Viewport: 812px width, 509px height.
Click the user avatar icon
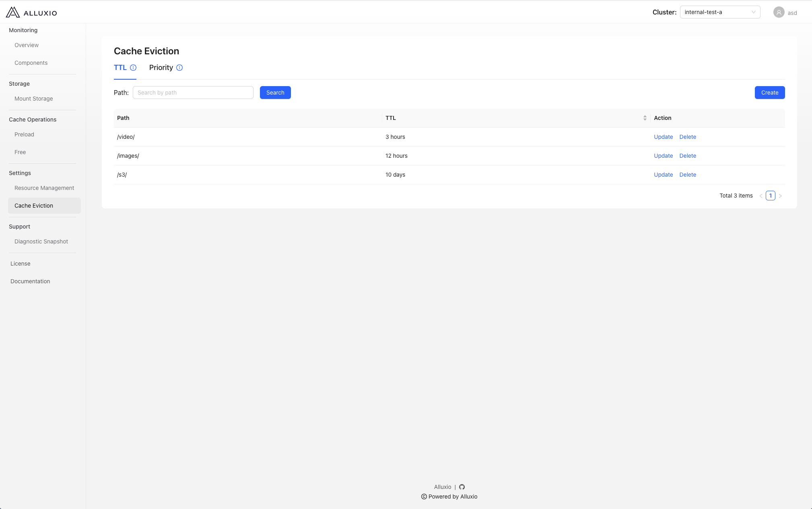click(x=779, y=12)
